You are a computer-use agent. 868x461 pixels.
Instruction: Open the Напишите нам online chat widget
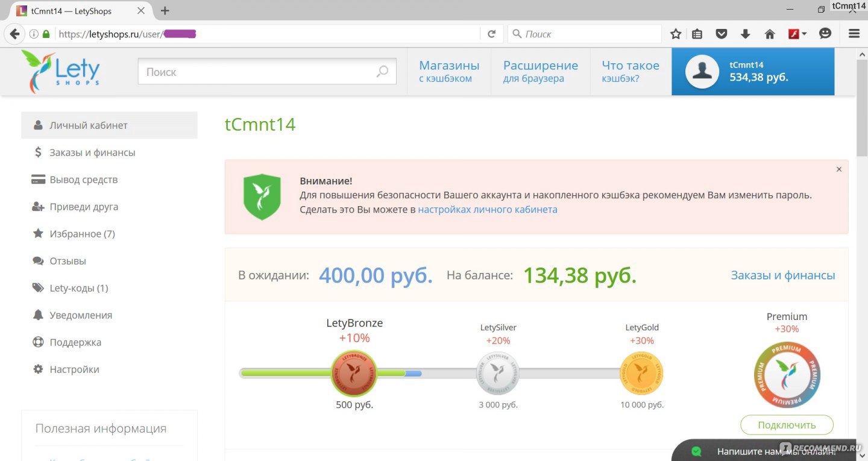pyautogui.click(x=769, y=451)
